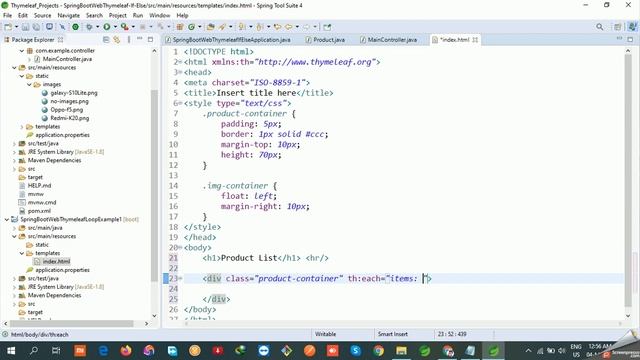Open Firefox from the taskbar
The width and height of the screenshot is (640, 360).
(126, 351)
